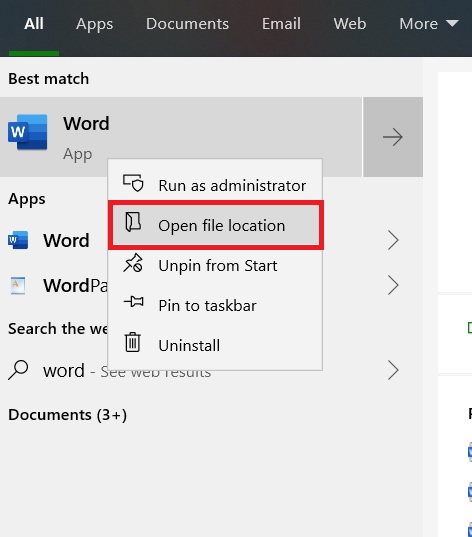
Task: Click the small Word icon under Apps
Action: click(x=18, y=240)
